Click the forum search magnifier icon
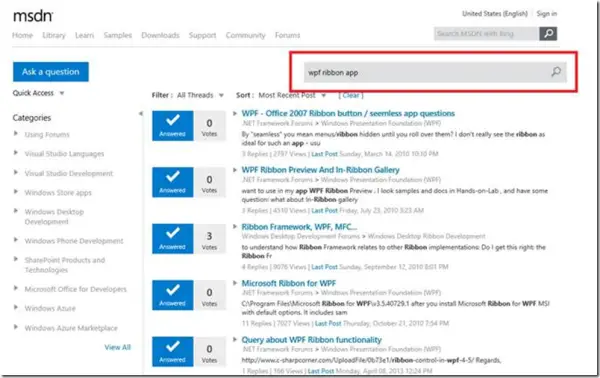Viewport: 600px width, 378px height. pyautogui.click(x=556, y=72)
